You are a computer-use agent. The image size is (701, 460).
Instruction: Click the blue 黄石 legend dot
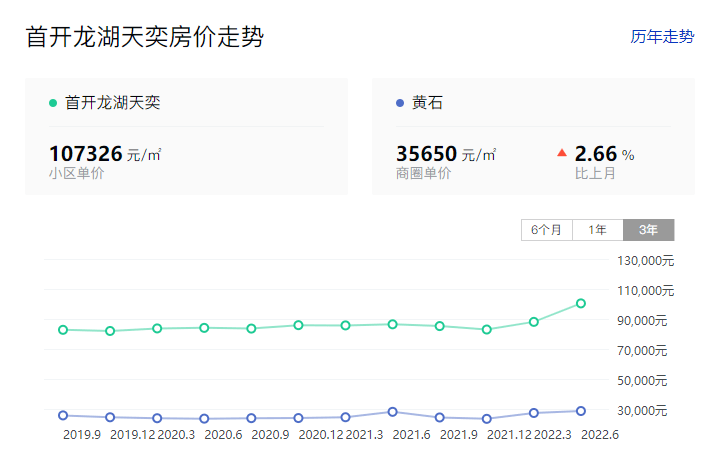pos(400,103)
